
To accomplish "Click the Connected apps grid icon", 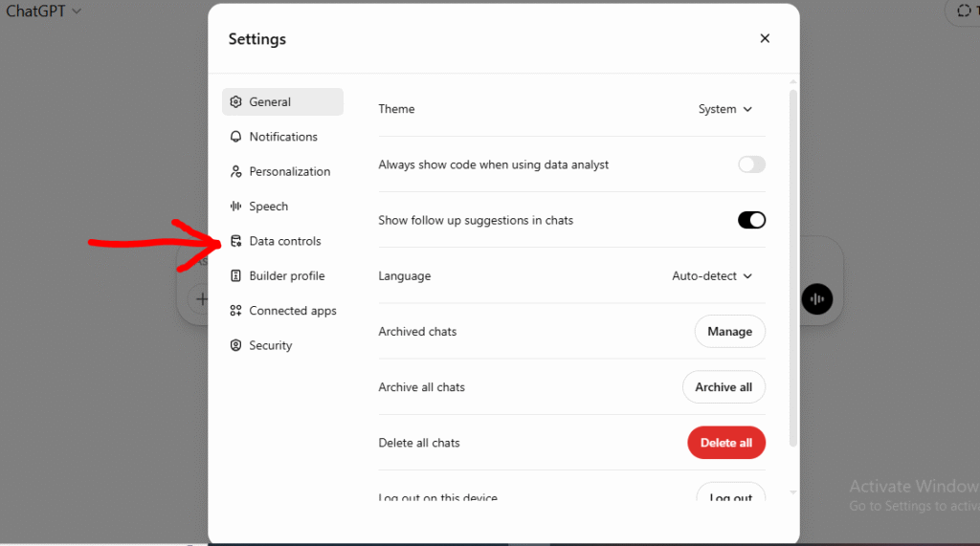I will (235, 311).
